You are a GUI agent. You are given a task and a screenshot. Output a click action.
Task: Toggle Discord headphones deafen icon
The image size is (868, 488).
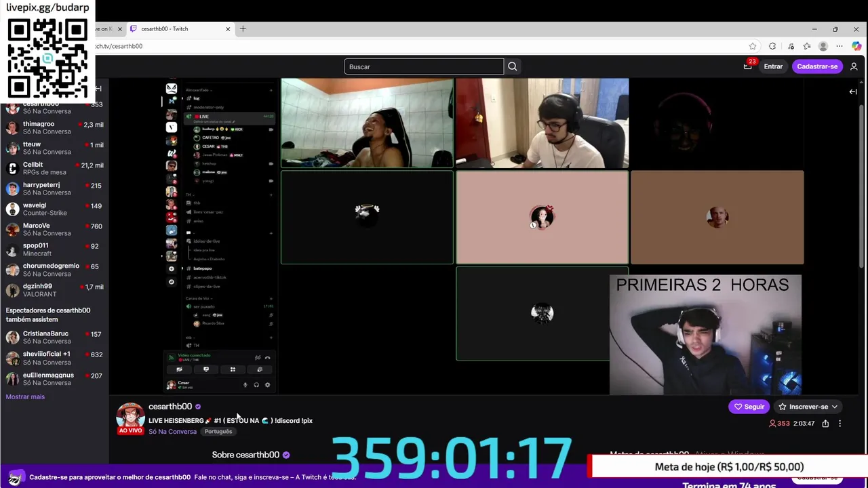(256, 385)
